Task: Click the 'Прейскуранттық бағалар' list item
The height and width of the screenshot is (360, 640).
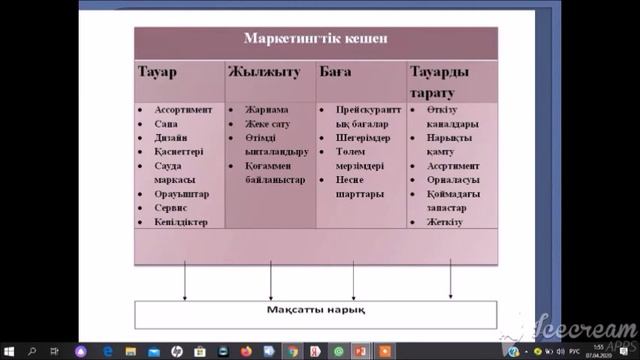Action: point(369,117)
